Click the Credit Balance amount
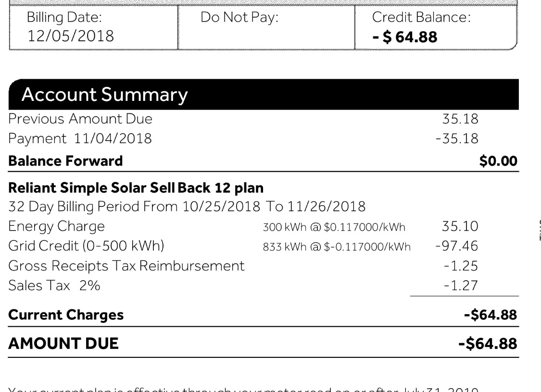 tap(405, 37)
